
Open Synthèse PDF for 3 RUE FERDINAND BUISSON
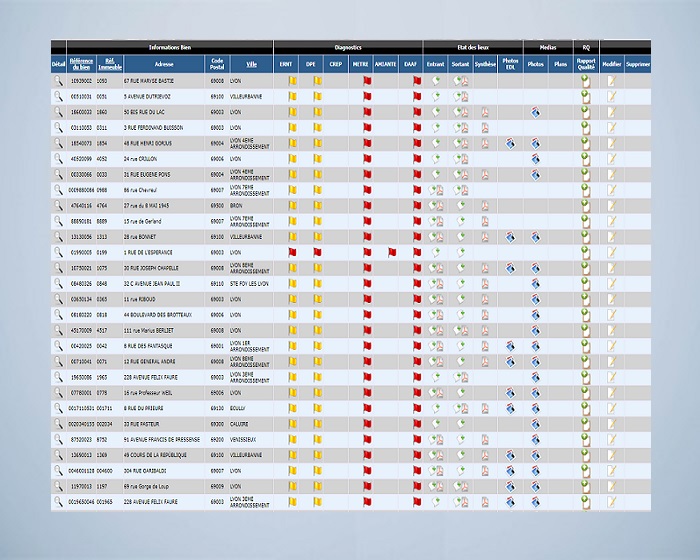[x=485, y=128]
